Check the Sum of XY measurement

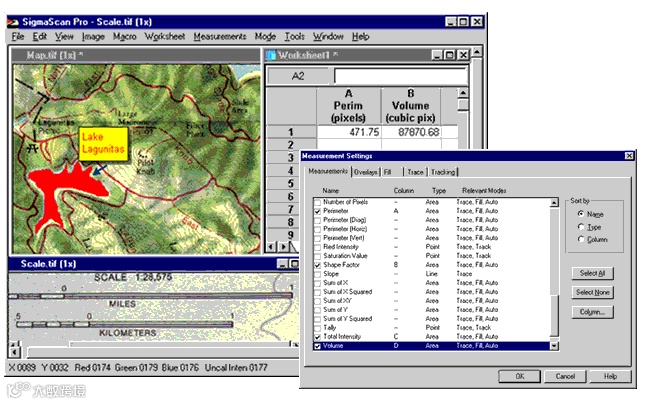(317, 301)
